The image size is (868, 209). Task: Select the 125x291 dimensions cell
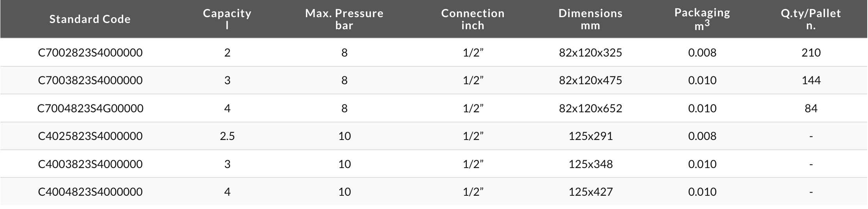click(590, 136)
